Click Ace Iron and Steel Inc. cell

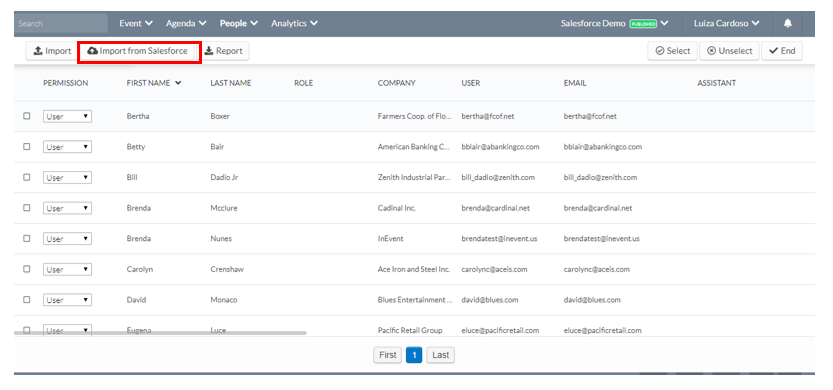[x=414, y=269]
